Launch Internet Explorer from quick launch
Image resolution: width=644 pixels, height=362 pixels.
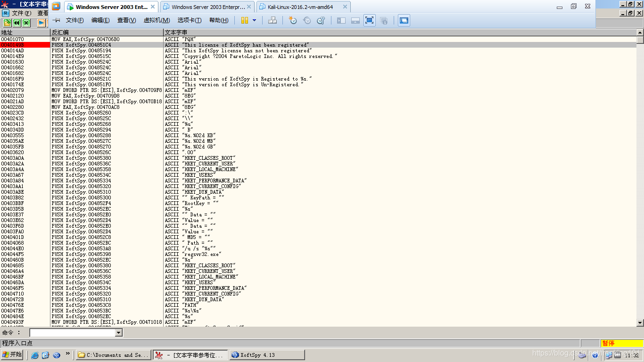coord(35,355)
